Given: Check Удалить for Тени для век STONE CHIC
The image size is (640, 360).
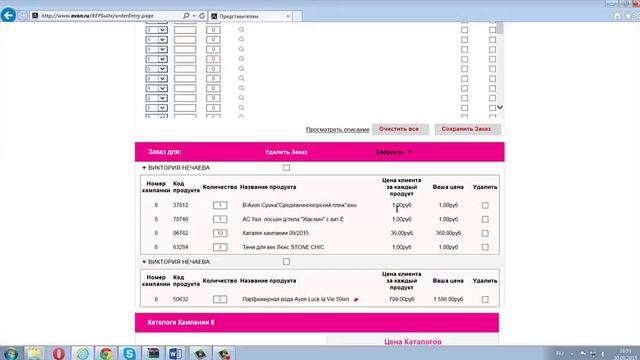Looking at the screenshot, I should pos(485,247).
